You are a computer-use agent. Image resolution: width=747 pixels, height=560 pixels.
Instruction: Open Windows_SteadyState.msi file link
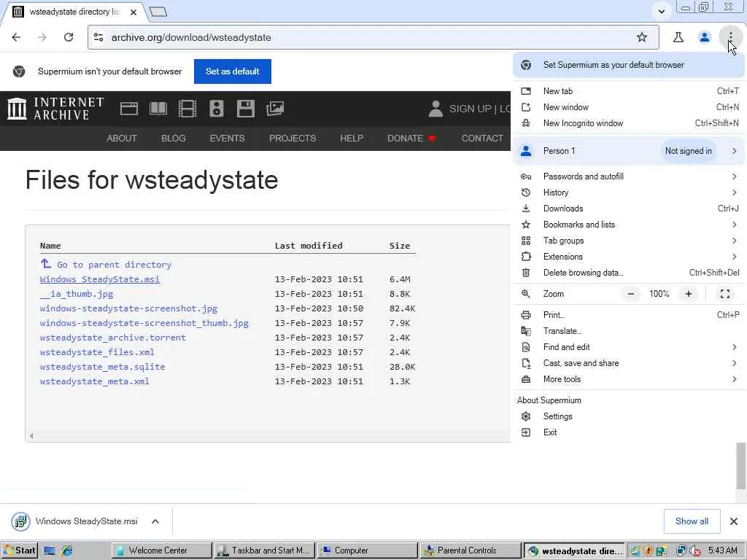[x=99, y=279]
